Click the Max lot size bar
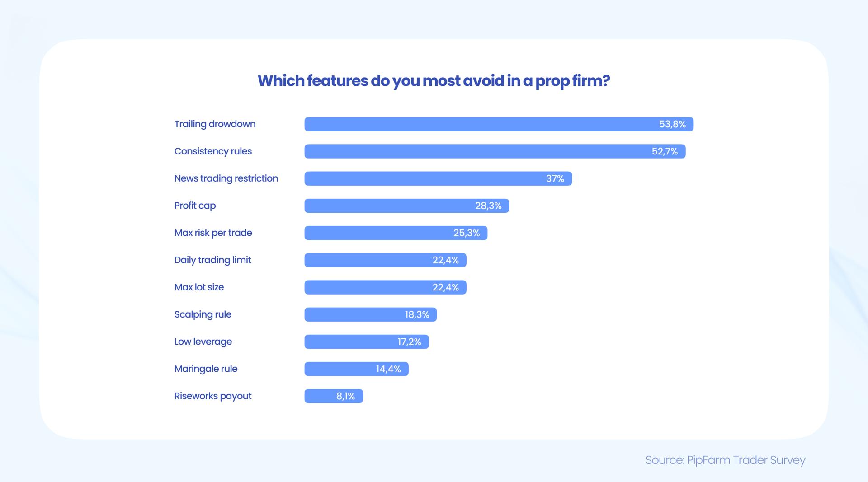 385,287
